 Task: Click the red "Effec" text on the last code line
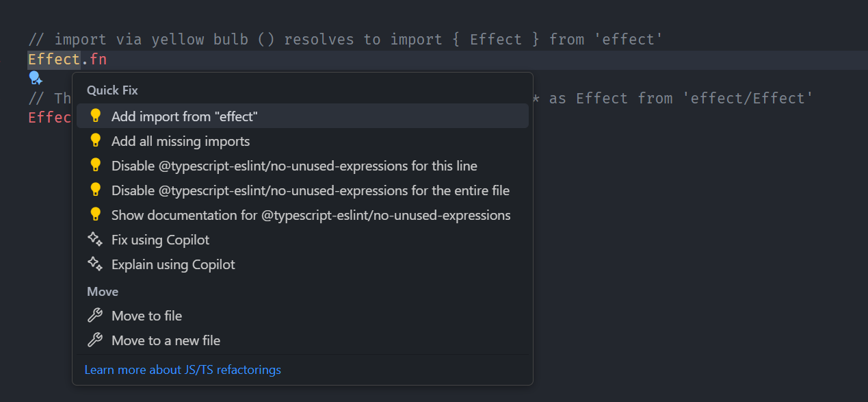[x=49, y=117]
